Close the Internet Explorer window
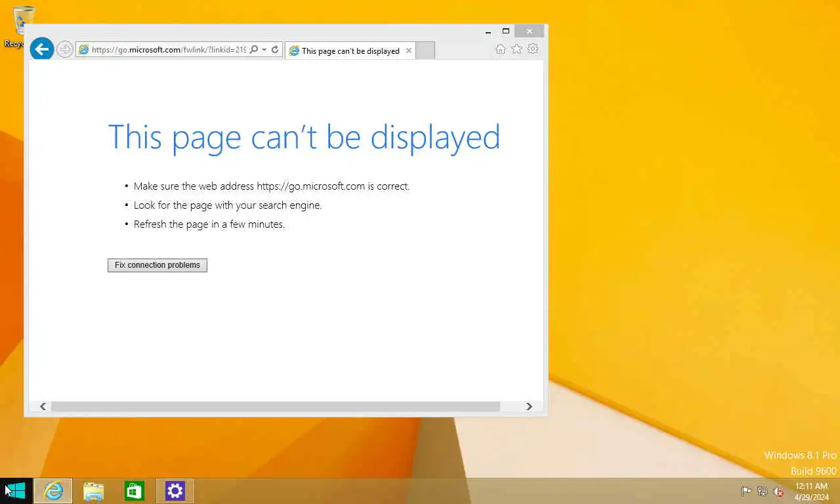This screenshot has height=504, width=840. (529, 31)
